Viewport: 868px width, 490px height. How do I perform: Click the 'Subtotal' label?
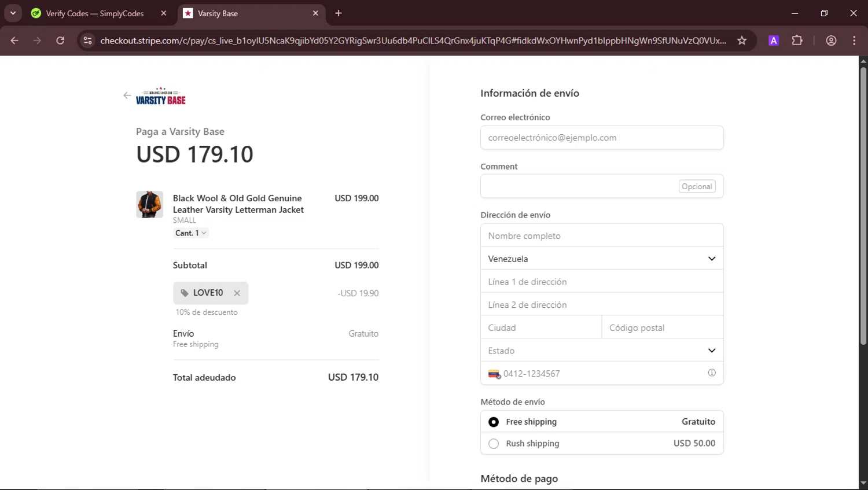pos(190,266)
